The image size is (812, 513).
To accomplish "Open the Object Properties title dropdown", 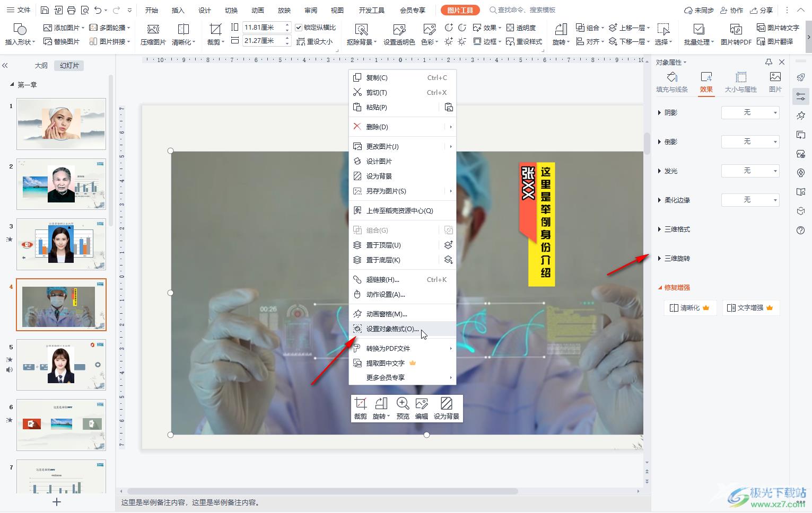I will (671, 62).
